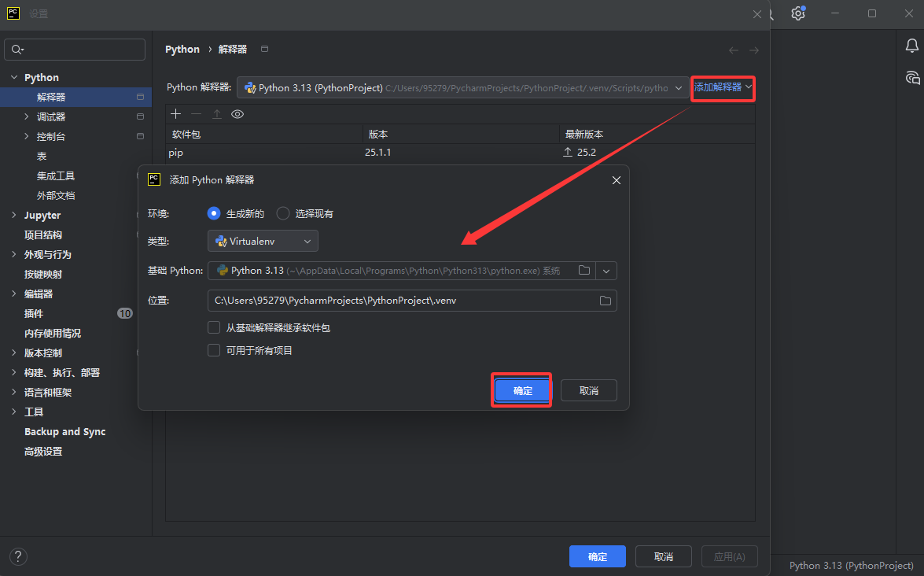Click the minus icon to uninstall package
924x576 pixels.
(197, 114)
